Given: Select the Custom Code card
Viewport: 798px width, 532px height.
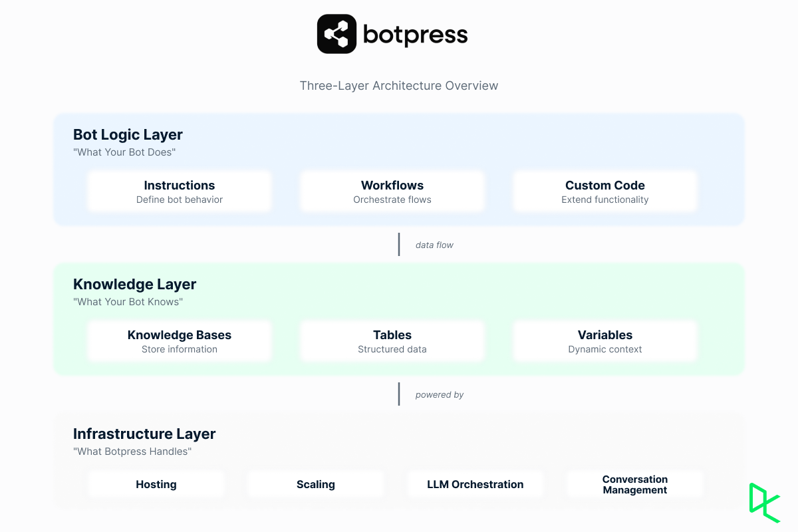Looking at the screenshot, I should [604, 191].
